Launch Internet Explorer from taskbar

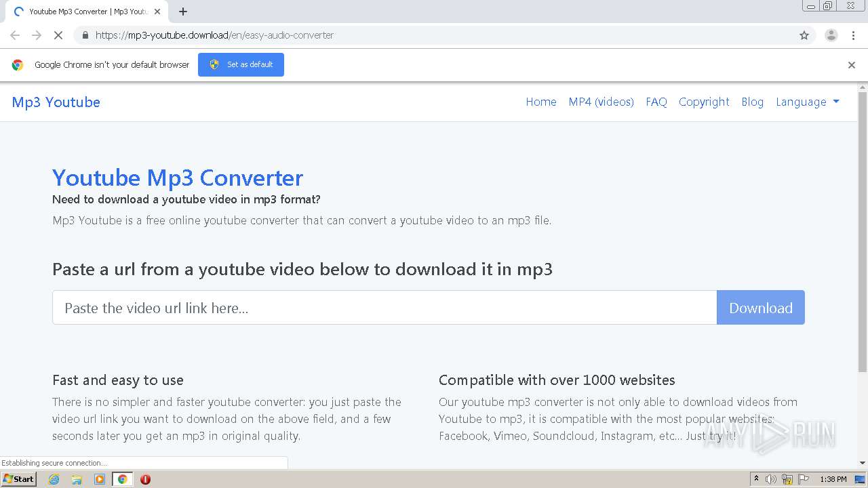(x=54, y=479)
